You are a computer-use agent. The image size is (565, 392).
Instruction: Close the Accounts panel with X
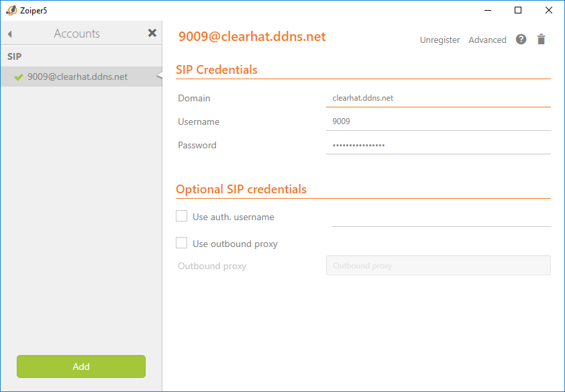(152, 33)
